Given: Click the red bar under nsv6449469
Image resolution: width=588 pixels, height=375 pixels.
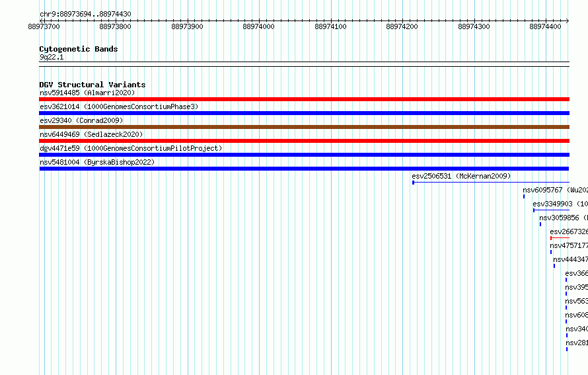Looking at the screenshot, I should click(x=304, y=141).
